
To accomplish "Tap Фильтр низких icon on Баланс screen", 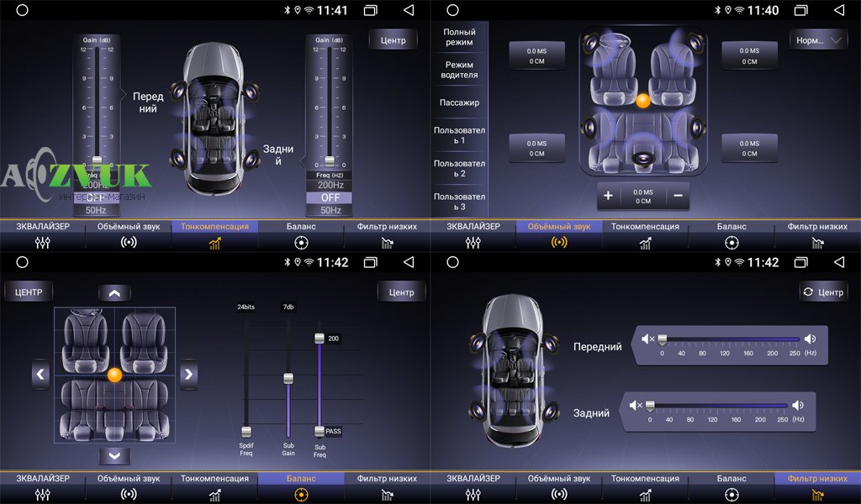I will point(387,495).
